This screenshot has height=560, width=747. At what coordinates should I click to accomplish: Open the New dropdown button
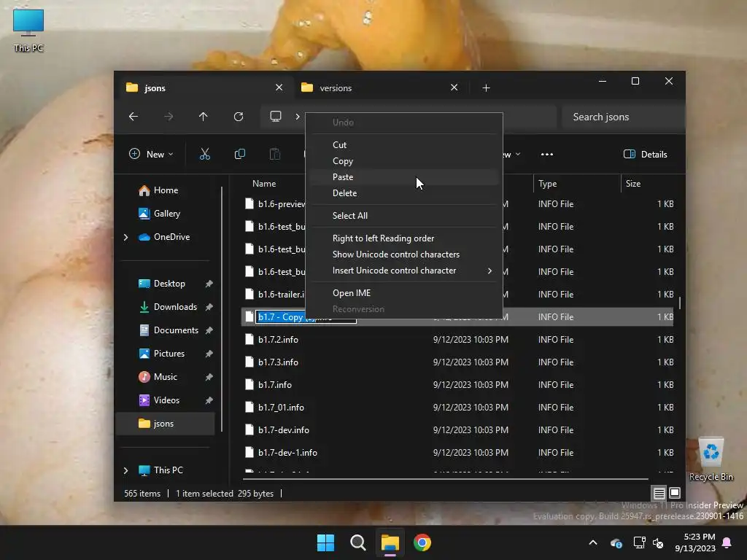click(151, 155)
